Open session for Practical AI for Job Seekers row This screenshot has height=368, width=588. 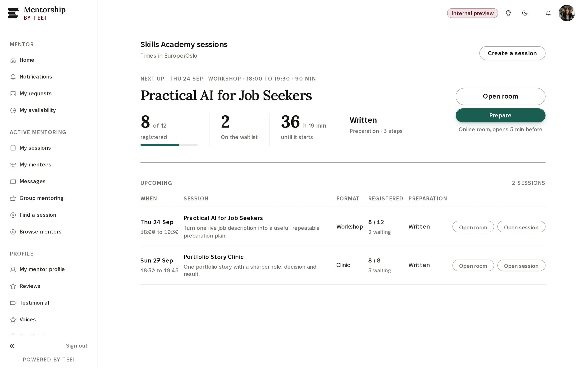(x=521, y=227)
